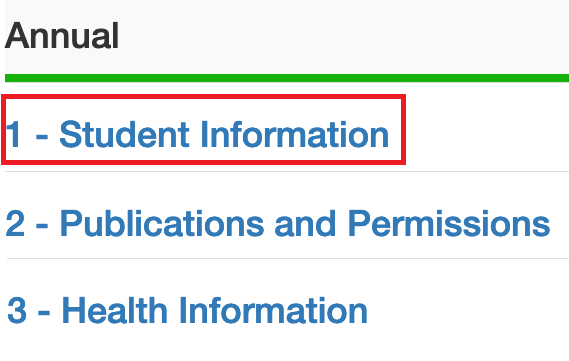Open 2 - Publications and Permissions link
Screen dimensions: 569x361
(x=278, y=224)
